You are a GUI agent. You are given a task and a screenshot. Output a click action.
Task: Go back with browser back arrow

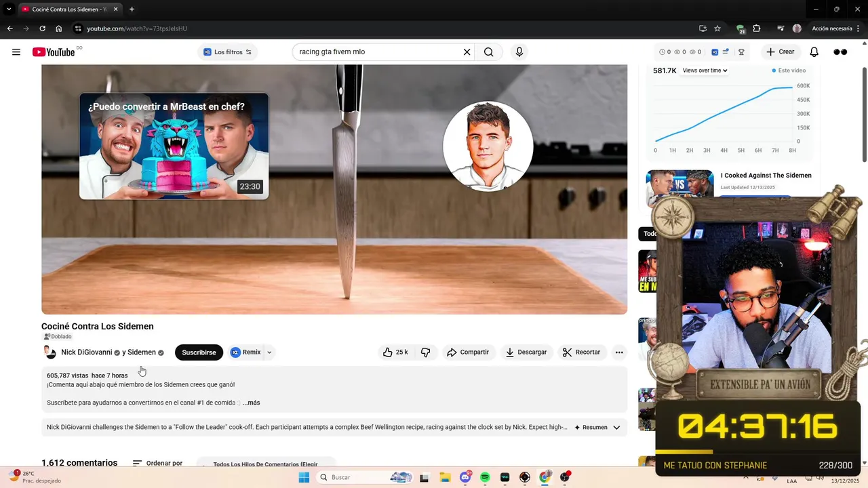(x=9, y=28)
